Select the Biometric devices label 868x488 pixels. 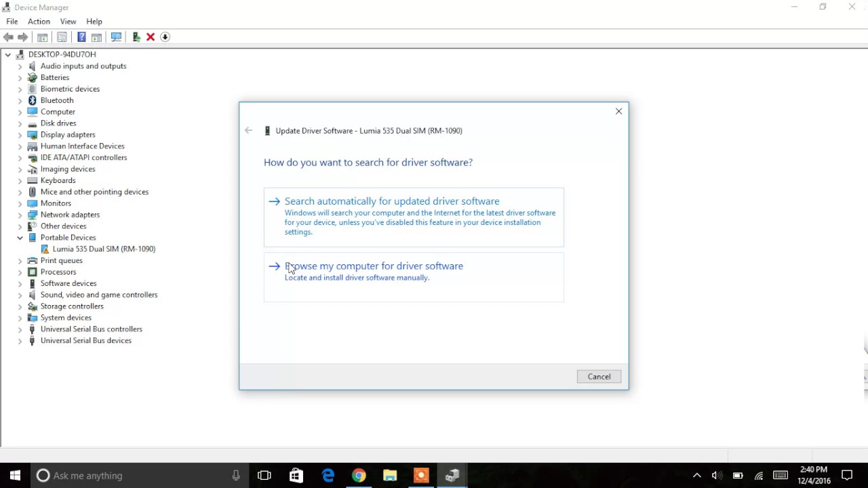click(70, 89)
